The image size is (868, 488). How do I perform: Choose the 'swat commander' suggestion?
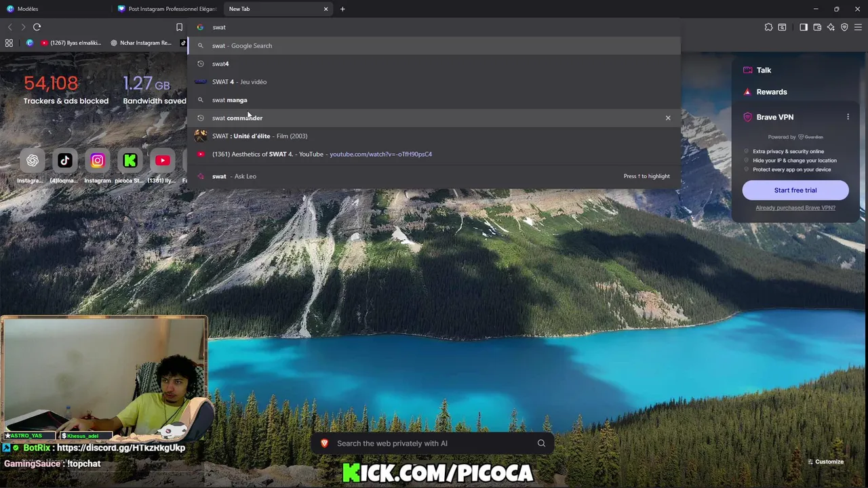coord(434,118)
